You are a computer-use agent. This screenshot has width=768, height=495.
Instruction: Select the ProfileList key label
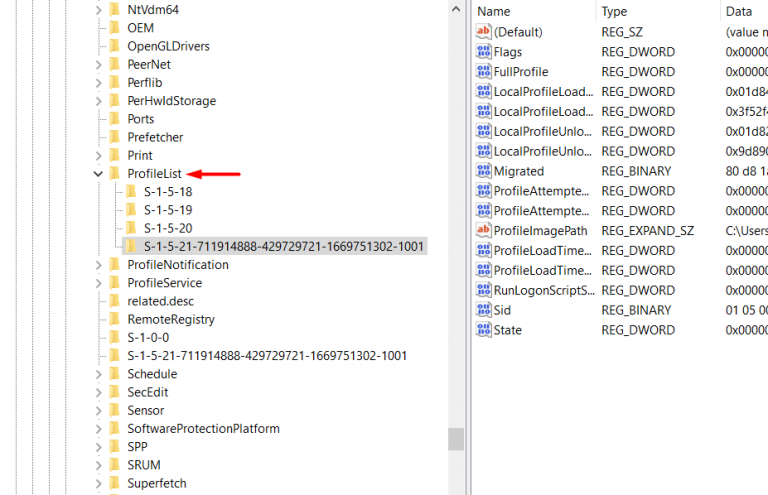154,174
